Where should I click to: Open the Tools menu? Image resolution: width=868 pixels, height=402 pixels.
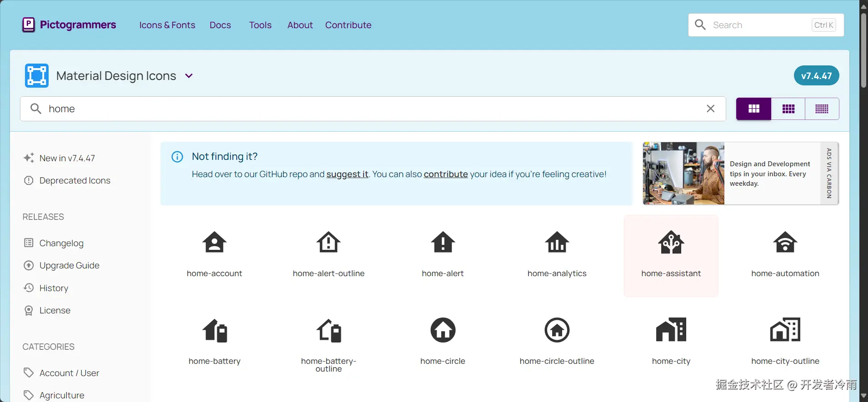coord(260,25)
